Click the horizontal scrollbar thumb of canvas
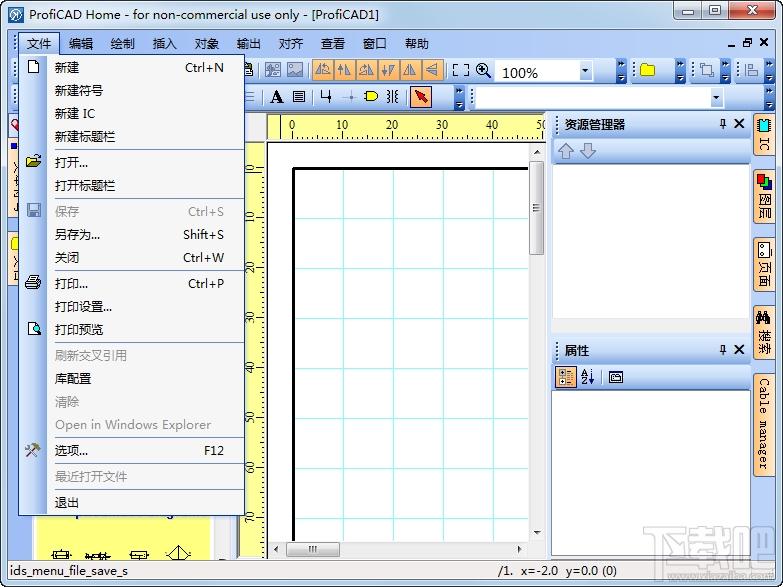 click(x=313, y=549)
